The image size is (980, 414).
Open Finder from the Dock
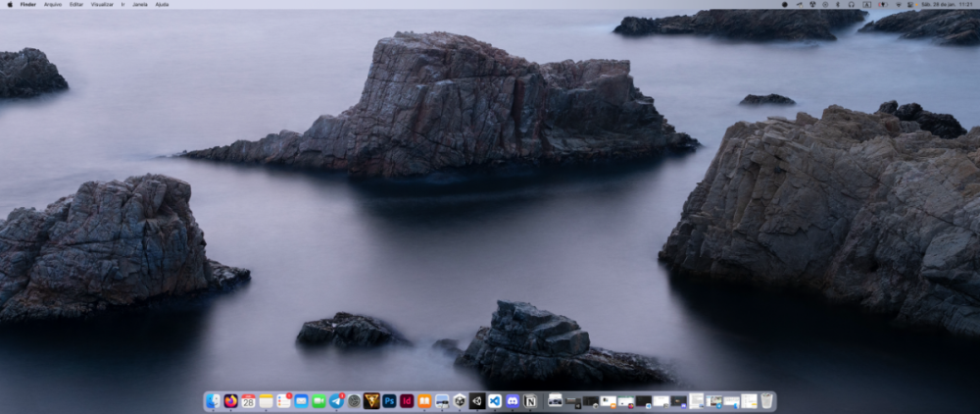(x=213, y=401)
